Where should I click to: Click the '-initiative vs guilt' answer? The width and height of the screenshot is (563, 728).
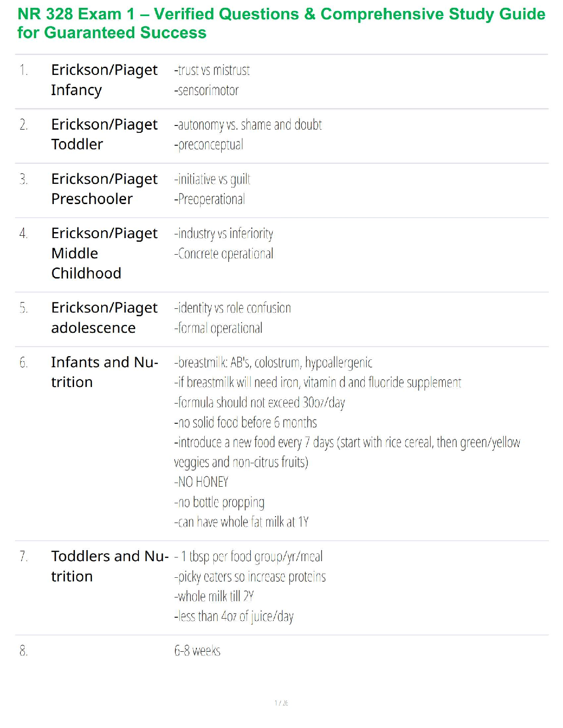point(212,179)
